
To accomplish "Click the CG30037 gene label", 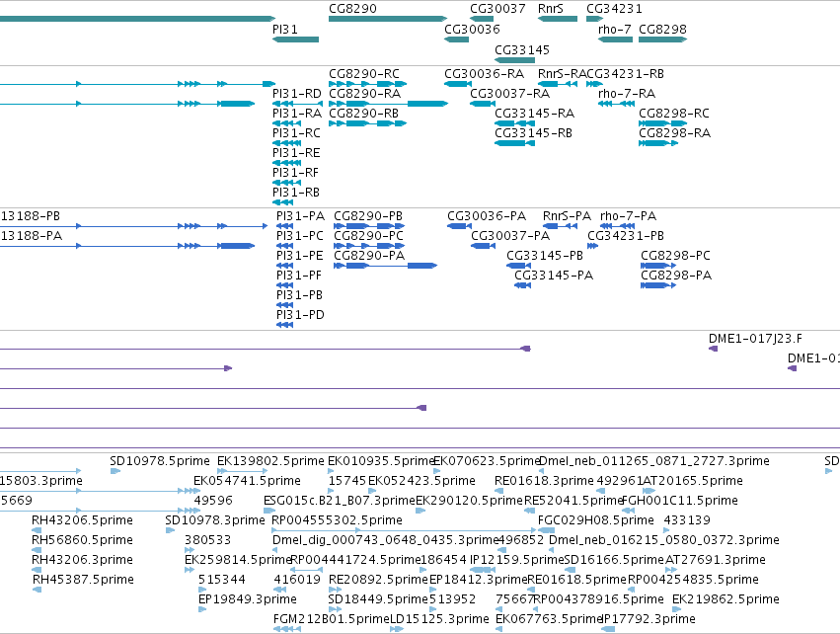I will (497, 9).
